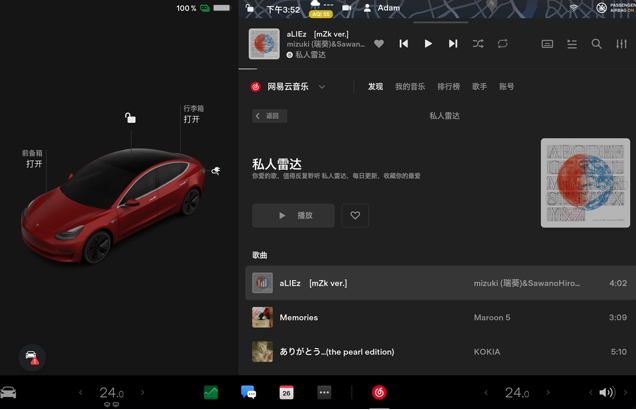Switch to the 我的音乐 tab
This screenshot has width=636, height=410.
410,87
